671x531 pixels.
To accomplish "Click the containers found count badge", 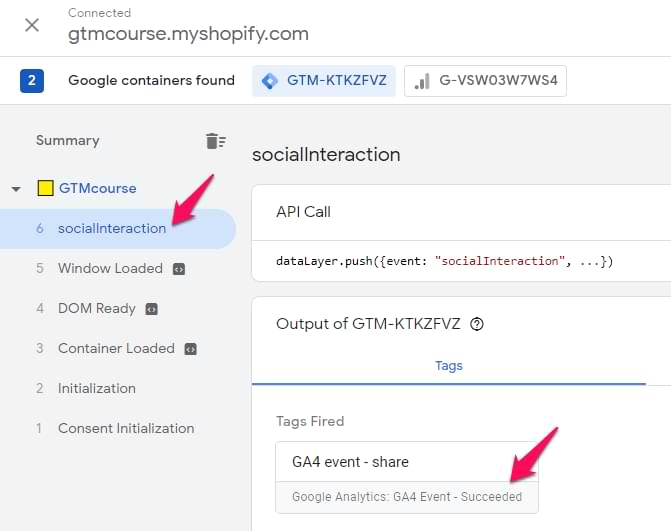I will 31,81.
